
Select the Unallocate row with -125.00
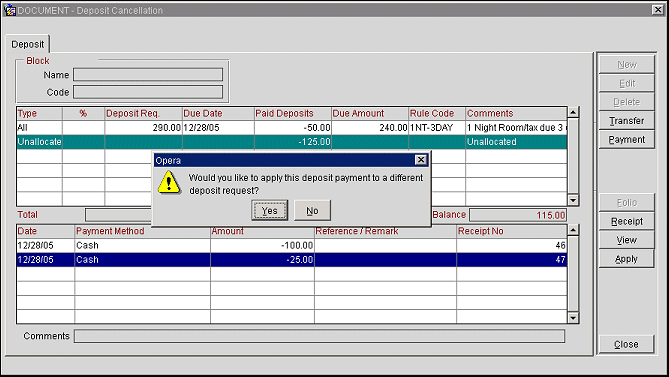292,142
